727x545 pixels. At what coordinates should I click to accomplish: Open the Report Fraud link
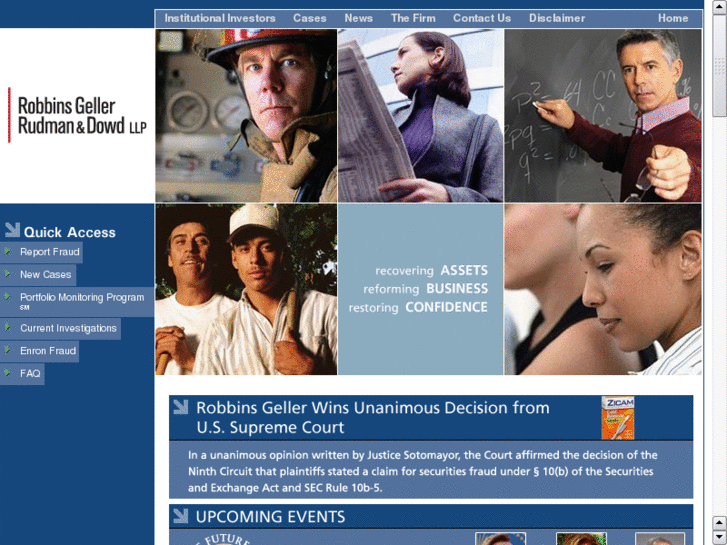[50, 252]
